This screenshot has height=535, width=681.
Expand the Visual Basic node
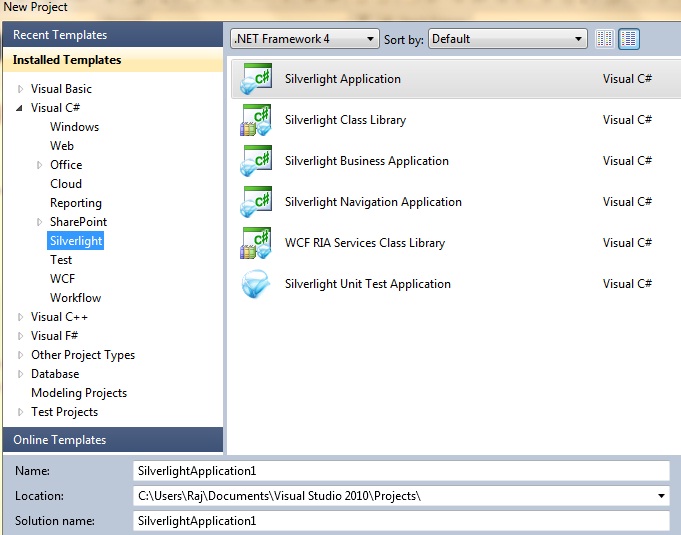[x=20, y=89]
